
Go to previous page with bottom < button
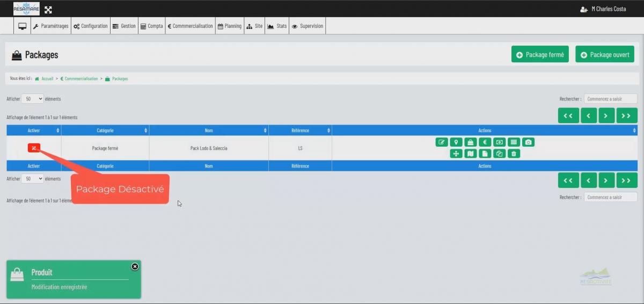click(x=589, y=180)
